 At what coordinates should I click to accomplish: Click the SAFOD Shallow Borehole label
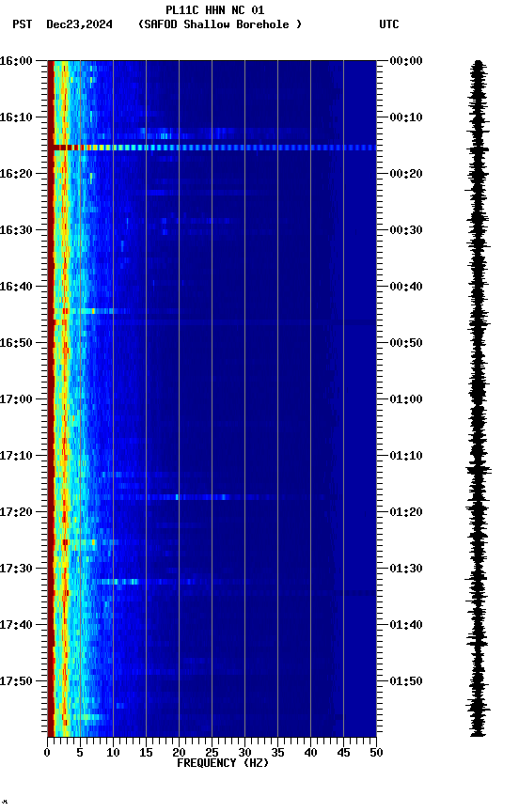(x=220, y=24)
